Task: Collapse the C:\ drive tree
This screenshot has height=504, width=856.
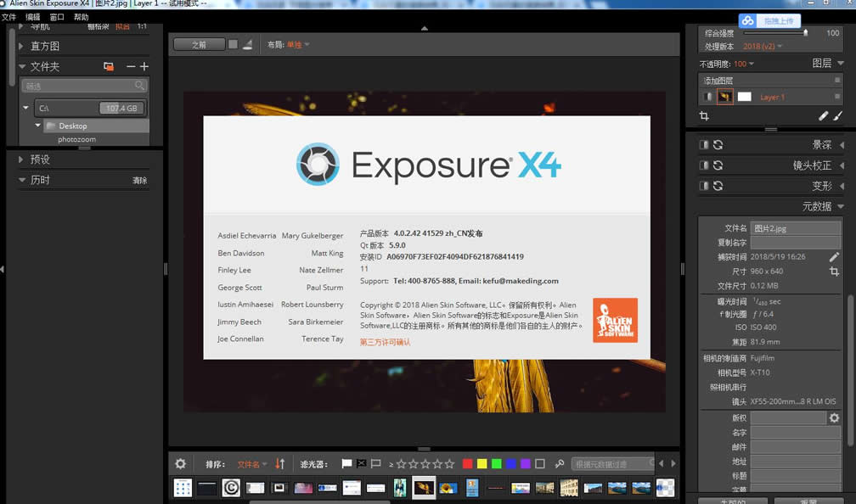Action: click(25, 108)
